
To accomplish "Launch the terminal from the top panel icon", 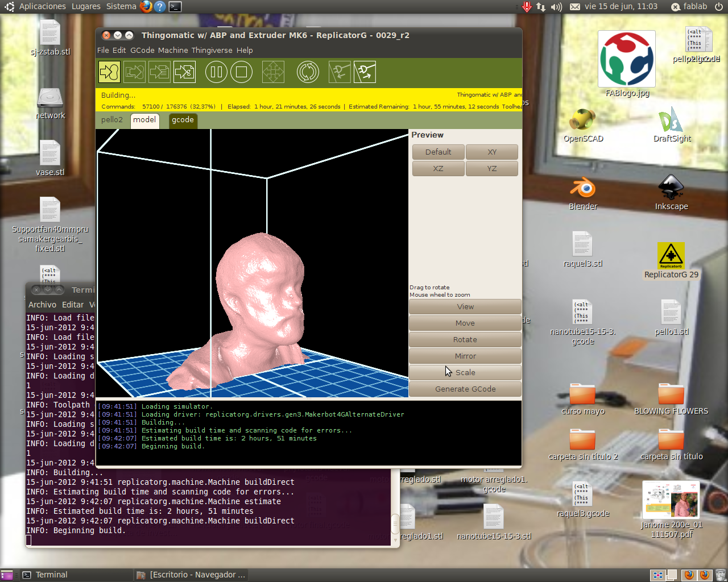I will [175, 7].
